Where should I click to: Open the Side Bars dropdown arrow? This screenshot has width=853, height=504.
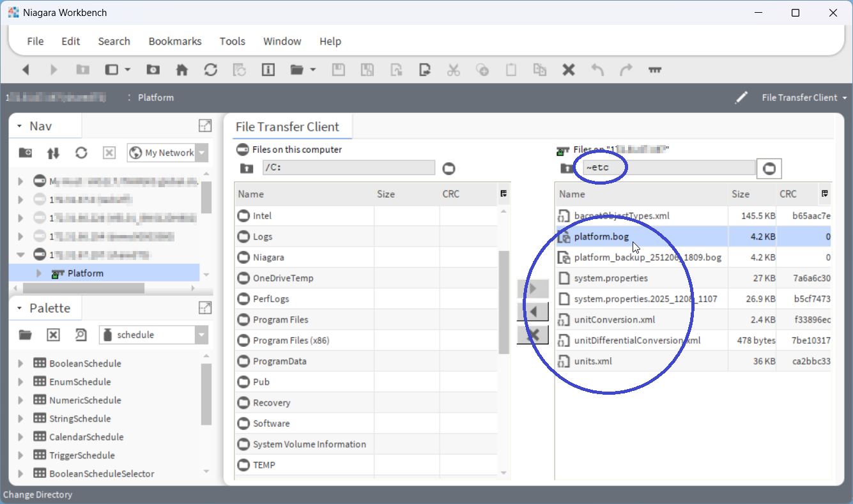click(x=128, y=70)
